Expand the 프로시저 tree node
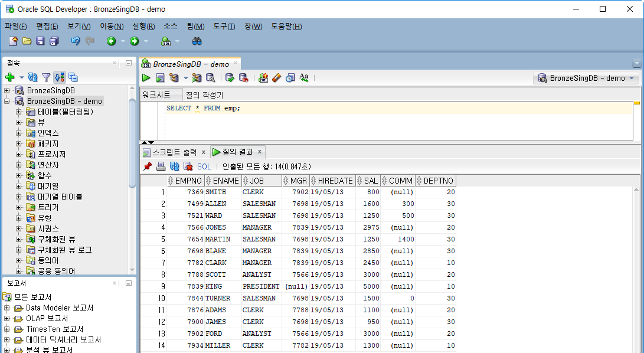Image resolution: width=644 pixels, height=353 pixels. 18,154
